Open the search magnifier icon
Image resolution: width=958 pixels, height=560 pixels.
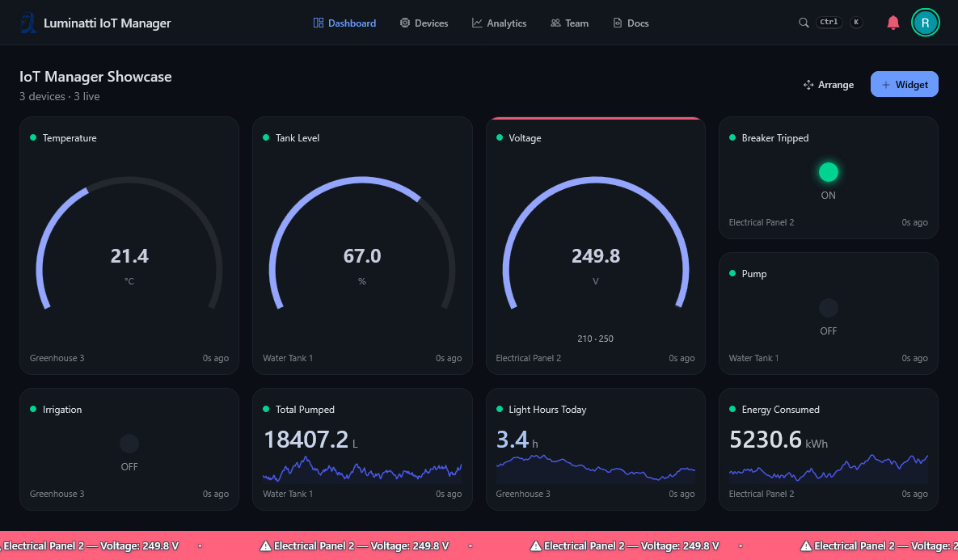pos(804,23)
